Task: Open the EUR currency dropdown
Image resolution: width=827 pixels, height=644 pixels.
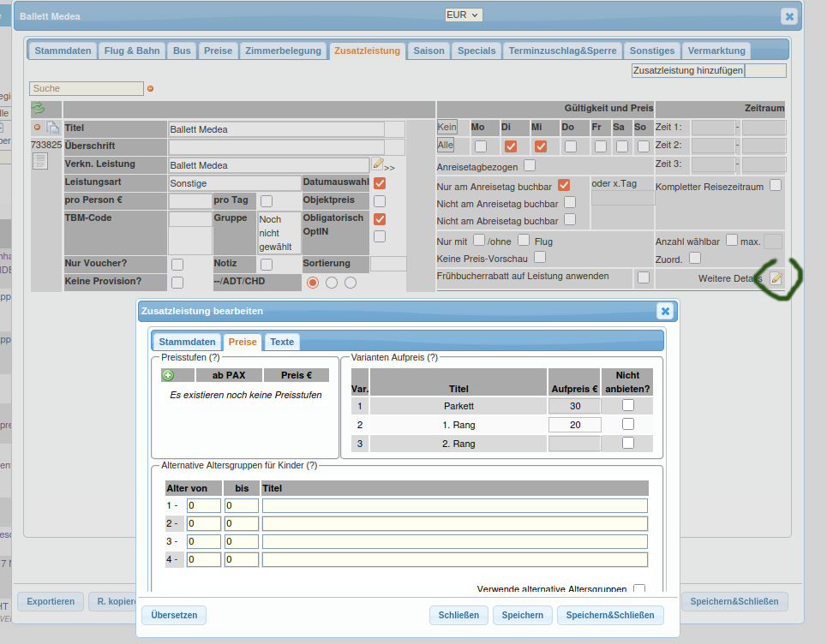Action: click(464, 15)
